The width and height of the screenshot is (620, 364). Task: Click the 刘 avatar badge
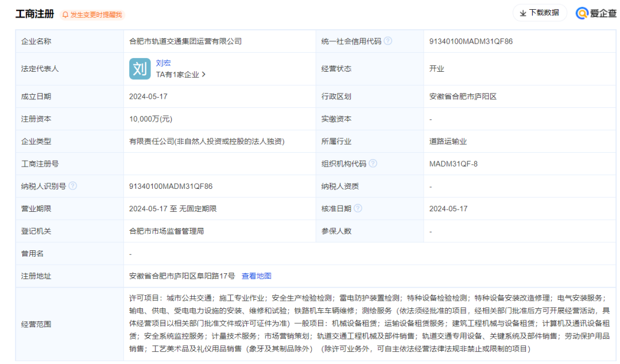click(139, 68)
